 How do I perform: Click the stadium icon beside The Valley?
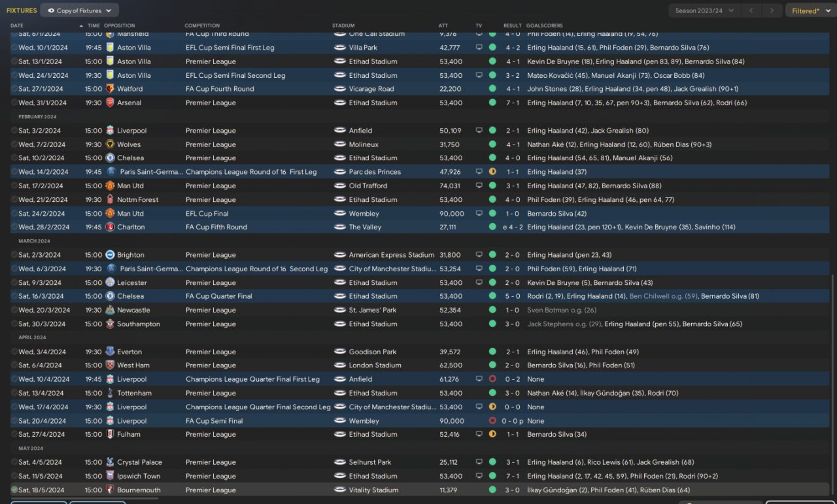tap(339, 227)
